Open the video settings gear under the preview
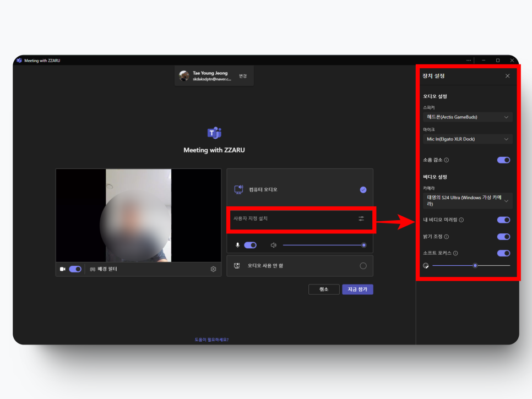 coord(213,269)
